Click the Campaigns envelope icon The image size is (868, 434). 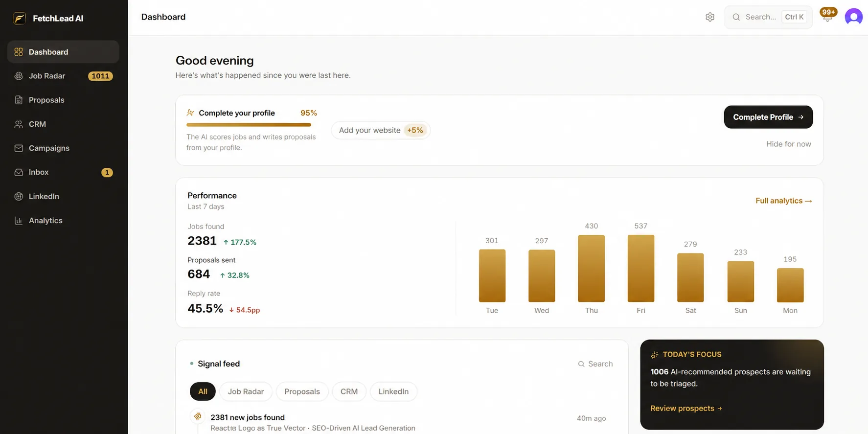19,148
